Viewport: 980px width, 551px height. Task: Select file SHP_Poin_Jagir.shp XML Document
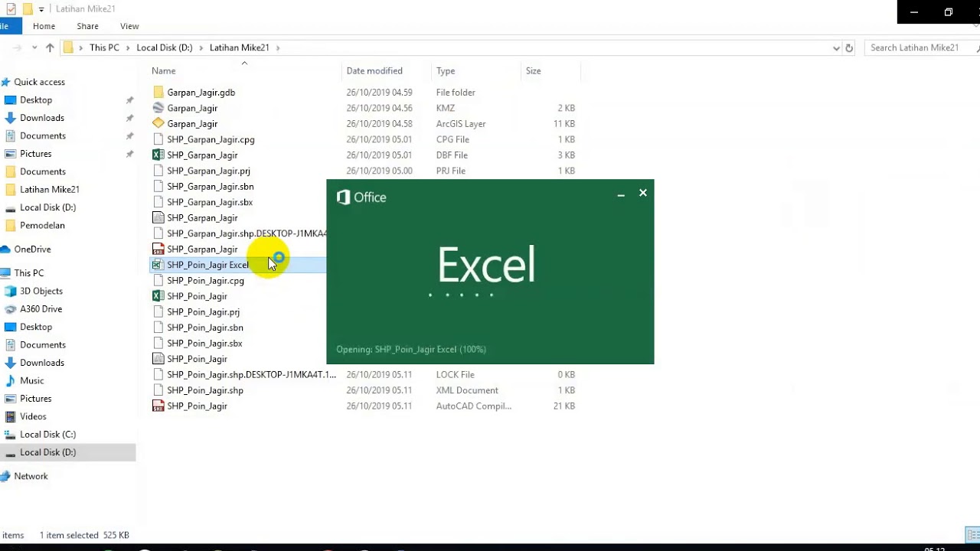205,390
